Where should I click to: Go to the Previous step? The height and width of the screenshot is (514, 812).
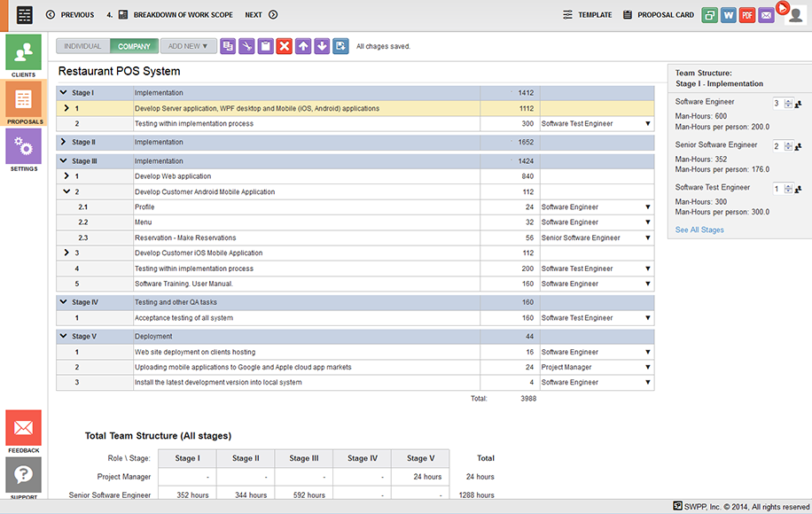click(70, 15)
